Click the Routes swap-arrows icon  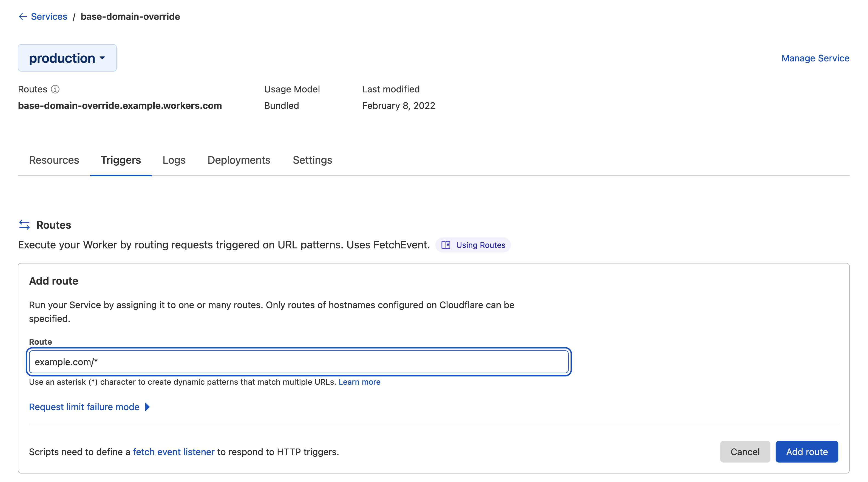[24, 225]
